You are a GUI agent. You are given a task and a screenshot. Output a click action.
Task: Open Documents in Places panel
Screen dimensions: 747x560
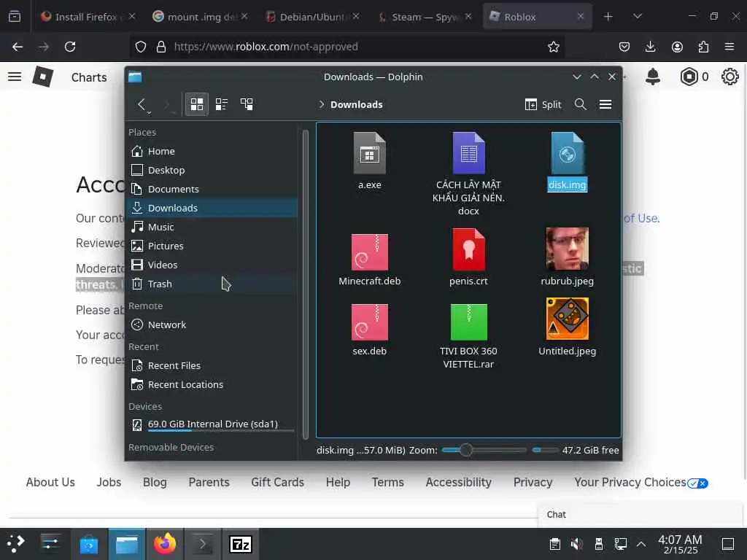click(x=212, y=189)
